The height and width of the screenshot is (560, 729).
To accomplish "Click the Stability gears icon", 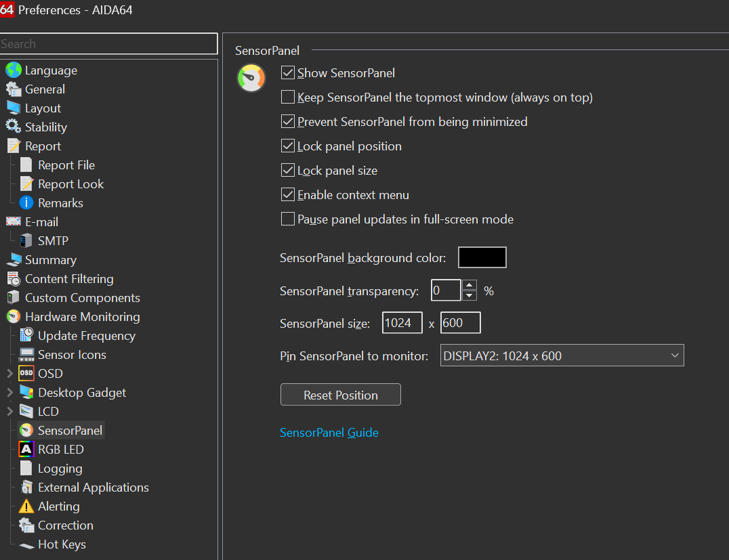I will pos(13,127).
